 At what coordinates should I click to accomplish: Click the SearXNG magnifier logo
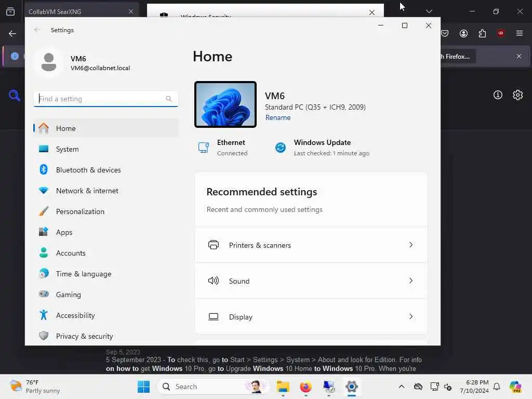point(15,96)
